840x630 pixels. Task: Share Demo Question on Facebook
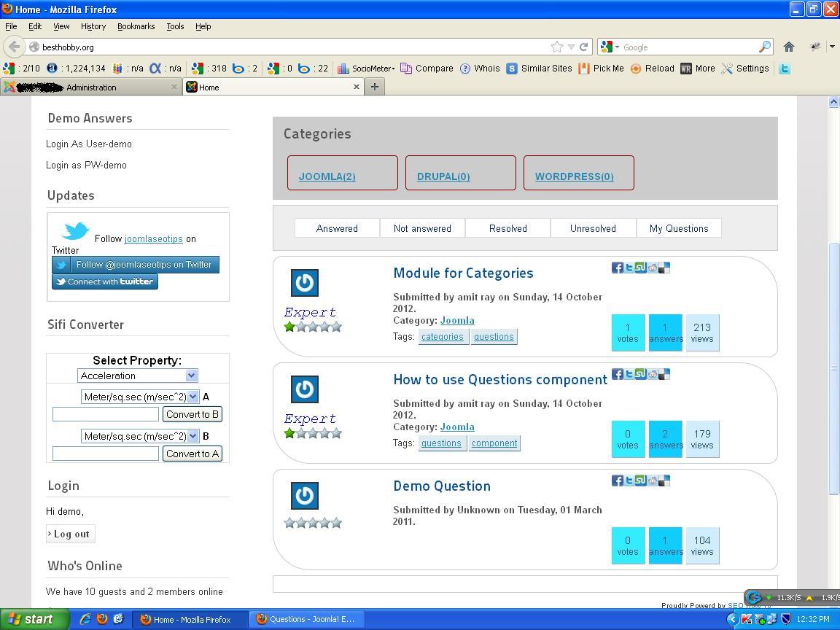[x=617, y=481]
